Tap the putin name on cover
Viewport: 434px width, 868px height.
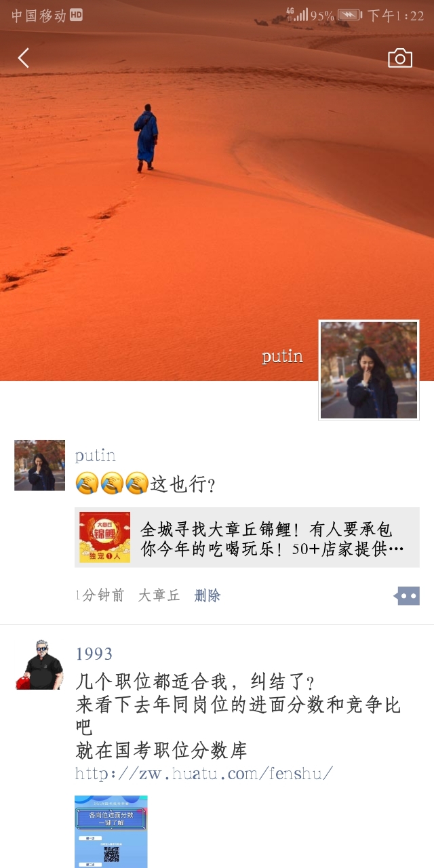pos(282,357)
